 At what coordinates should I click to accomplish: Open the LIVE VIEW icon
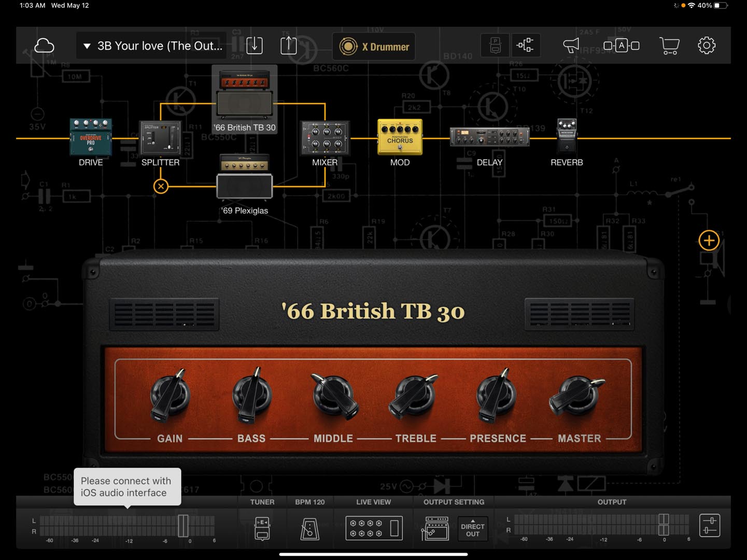[374, 528]
